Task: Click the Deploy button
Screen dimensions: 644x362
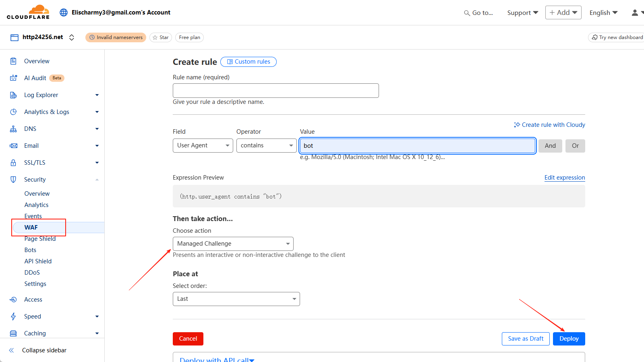Action: click(x=569, y=339)
